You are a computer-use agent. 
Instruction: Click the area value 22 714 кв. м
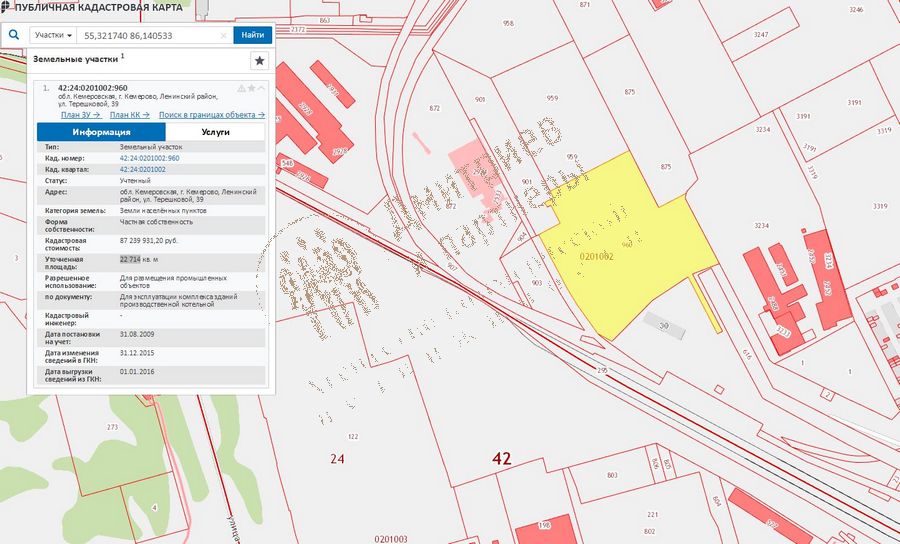(x=138, y=259)
